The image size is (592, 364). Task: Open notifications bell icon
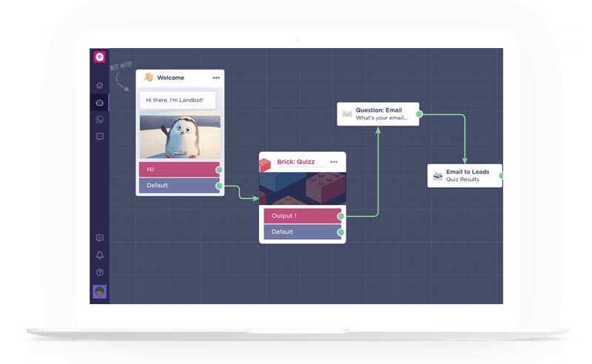[x=100, y=255]
